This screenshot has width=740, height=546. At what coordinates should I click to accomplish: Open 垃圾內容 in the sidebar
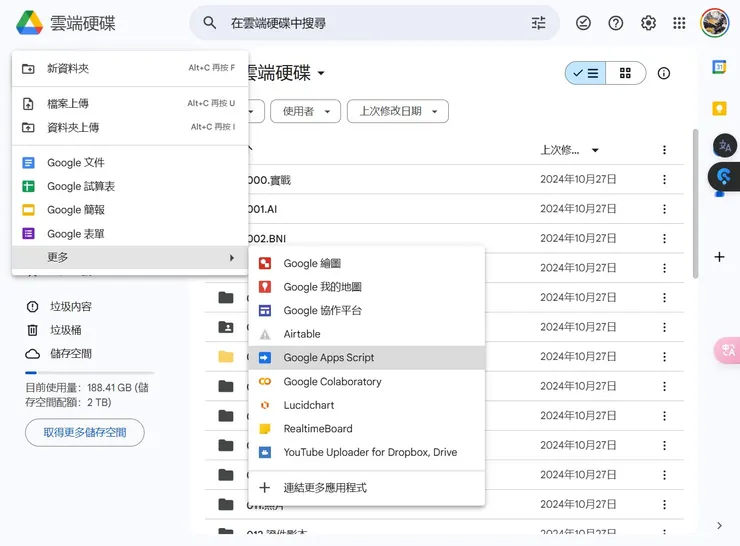[71, 307]
